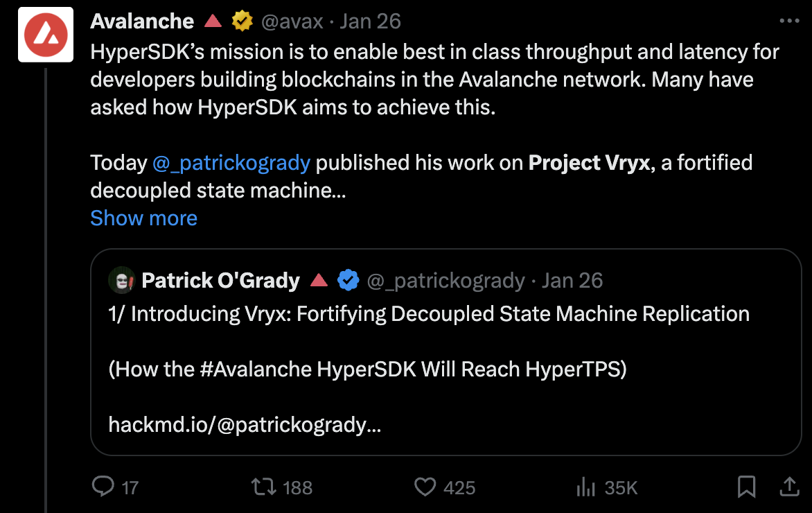Image resolution: width=812 pixels, height=513 pixels.
Task: Click red triangle next to Avalanche name
Action: coord(213,21)
